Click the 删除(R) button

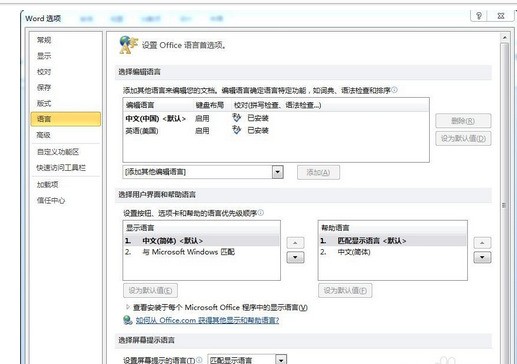tap(463, 121)
